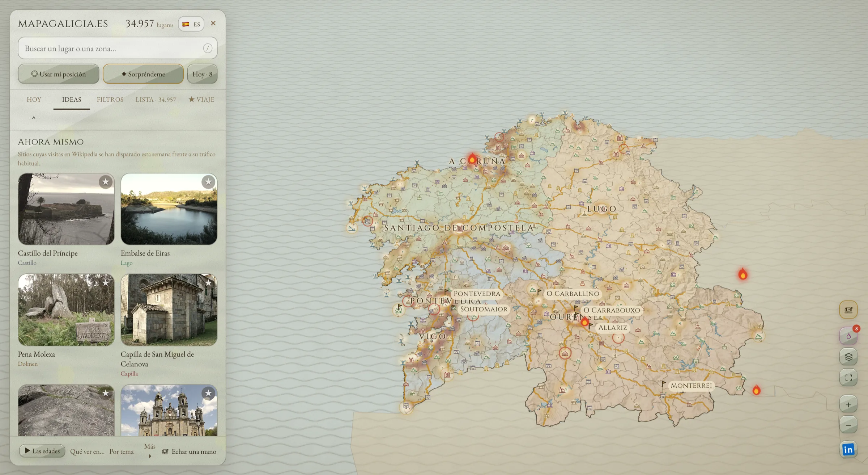Open the FILTROS tab
This screenshot has height=475, width=868.
[x=110, y=100]
